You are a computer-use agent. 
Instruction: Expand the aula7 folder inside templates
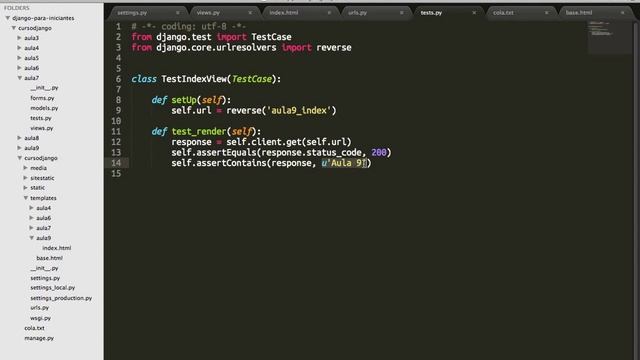[31, 228]
